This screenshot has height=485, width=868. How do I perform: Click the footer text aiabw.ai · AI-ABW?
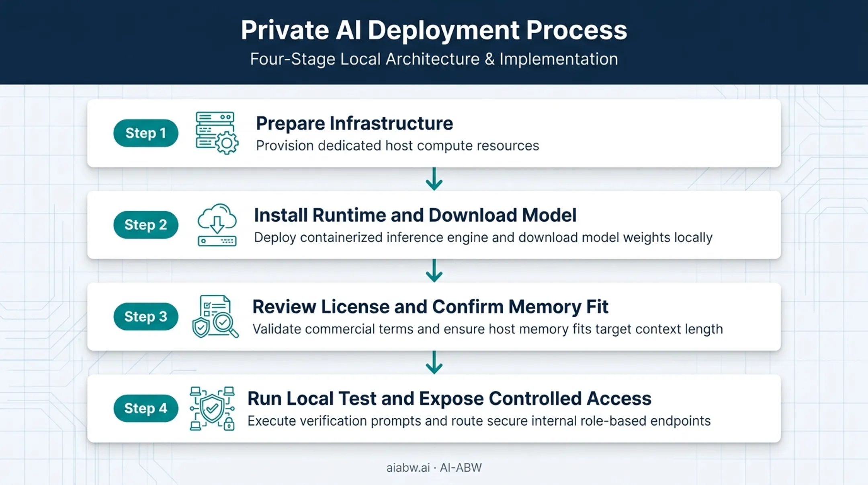pos(434,468)
